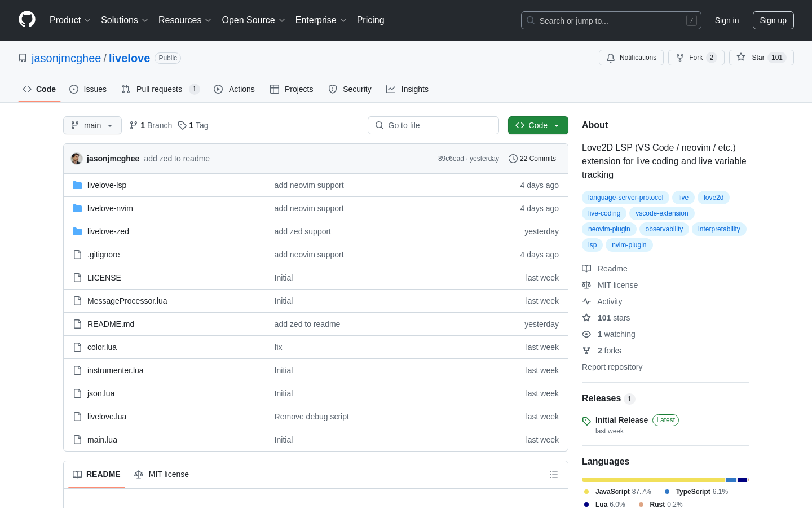Image resolution: width=812 pixels, height=508 pixels.
Task: Click the main.lua file icon
Action: click(x=77, y=440)
